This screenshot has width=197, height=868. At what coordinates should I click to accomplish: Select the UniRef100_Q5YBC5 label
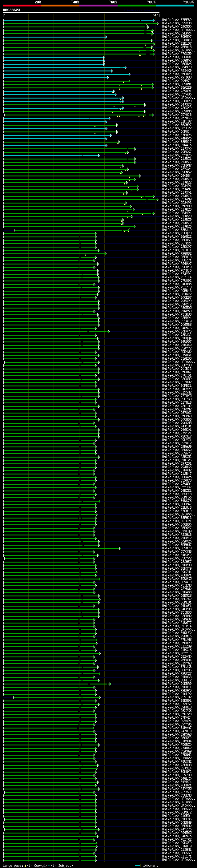(177, 156)
